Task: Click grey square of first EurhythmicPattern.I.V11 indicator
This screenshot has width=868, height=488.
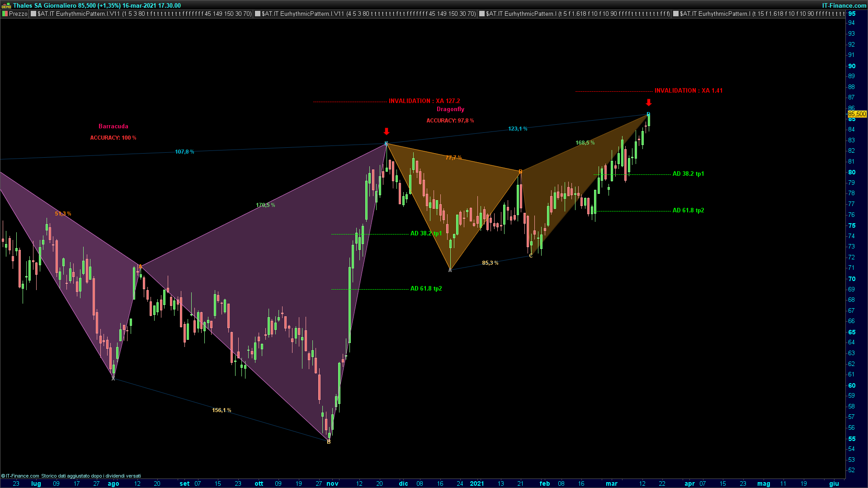Action: click(33, 14)
